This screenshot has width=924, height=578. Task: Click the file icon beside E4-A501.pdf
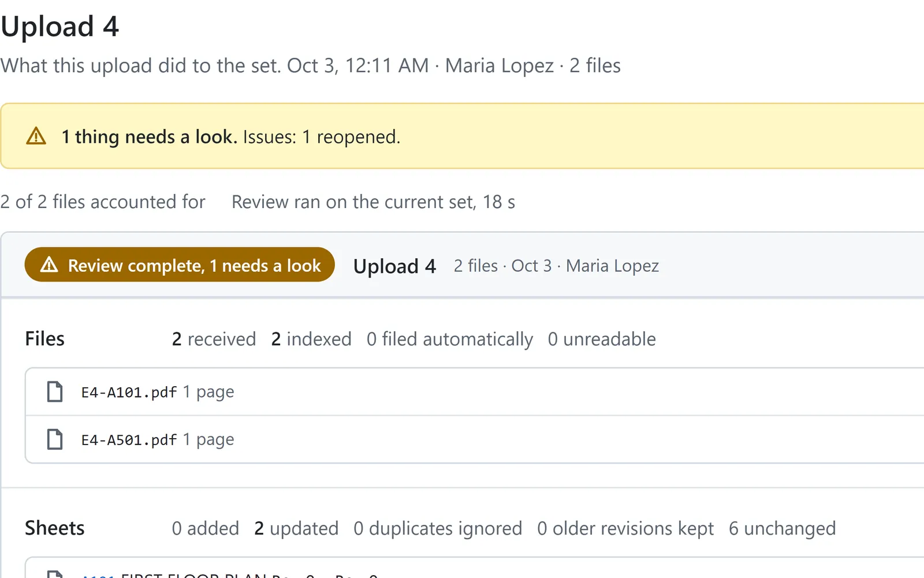[x=55, y=439]
